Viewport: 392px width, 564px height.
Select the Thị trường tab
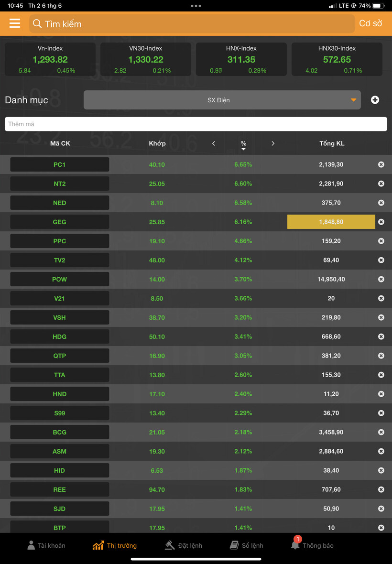(x=115, y=546)
